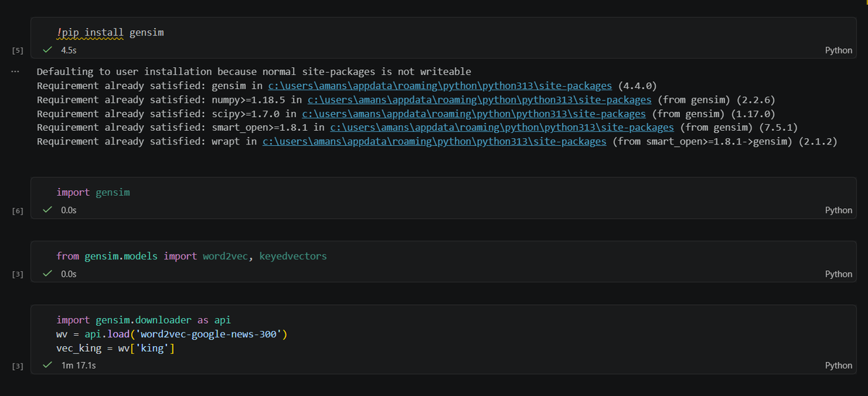Image resolution: width=868 pixels, height=396 pixels.
Task: Click '(from gensim) (1.17.0)' scipy version text
Action: [x=713, y=113]
